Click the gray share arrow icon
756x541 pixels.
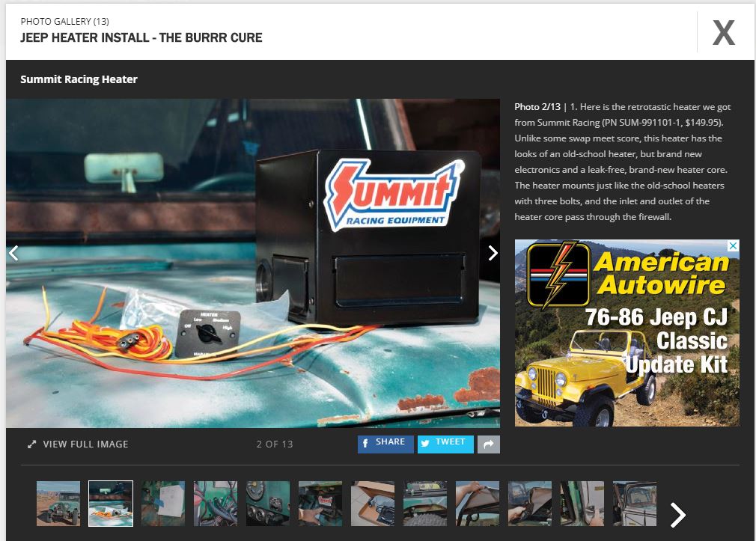[x=488, y=444]
